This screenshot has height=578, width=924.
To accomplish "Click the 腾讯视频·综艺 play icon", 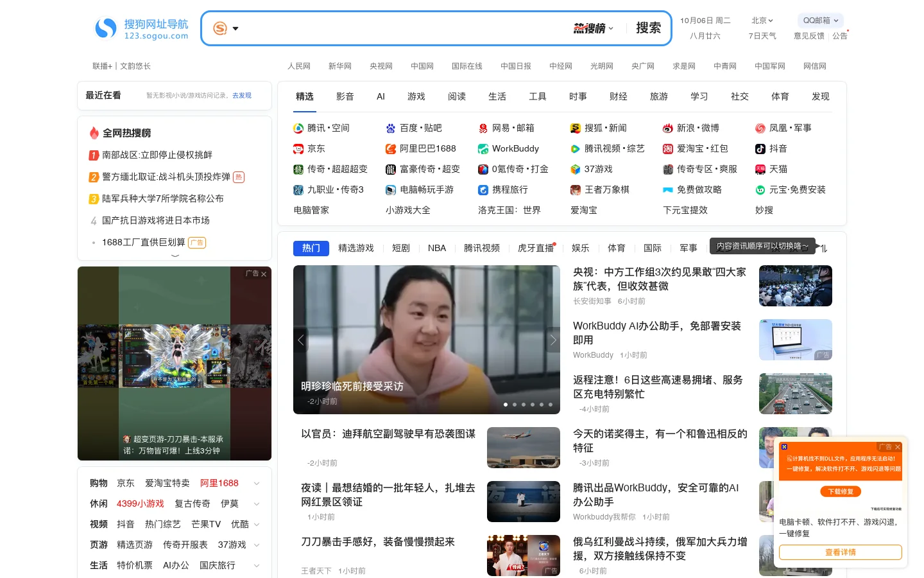I will [x=576, y=149].
